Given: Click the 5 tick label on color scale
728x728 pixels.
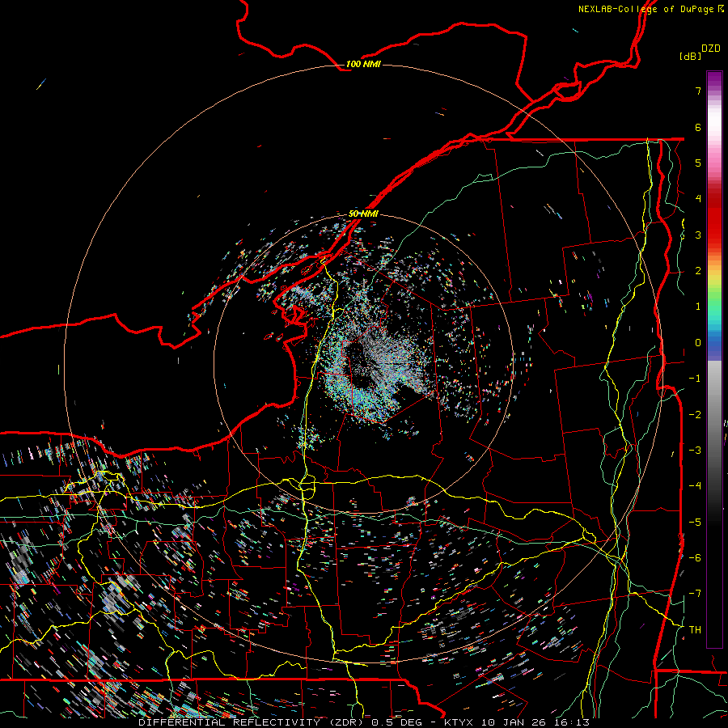Looking at the screenshot, I should (698, 163).
